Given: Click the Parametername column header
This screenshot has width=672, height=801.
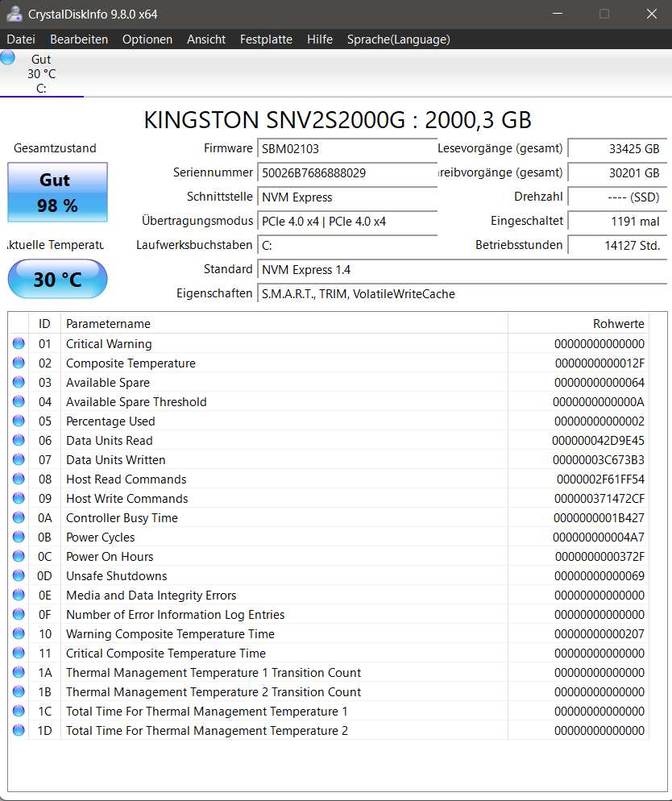Looking at the screenshot, I should [284, 324].
